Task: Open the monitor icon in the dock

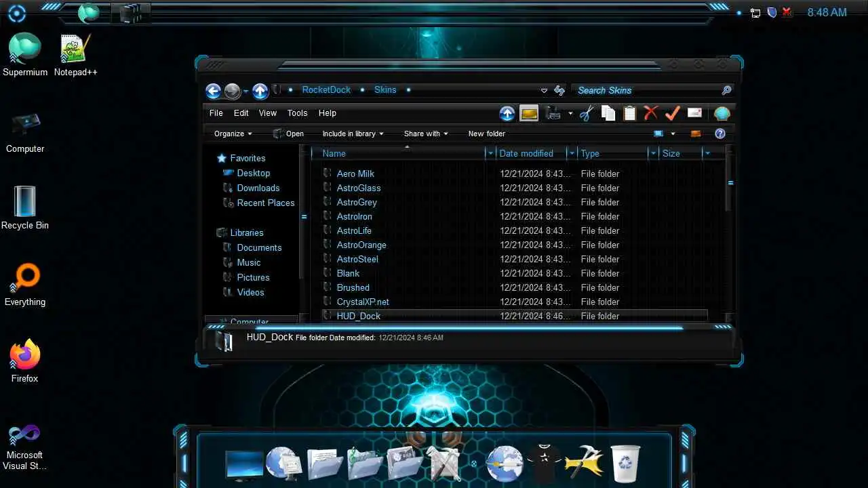Action: coord(244,464)
